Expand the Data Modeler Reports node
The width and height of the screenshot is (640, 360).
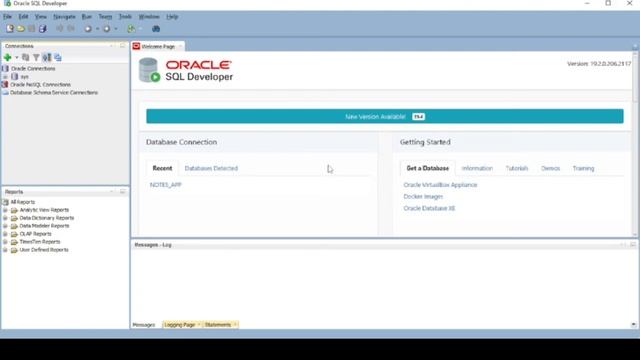click(5, 226)
